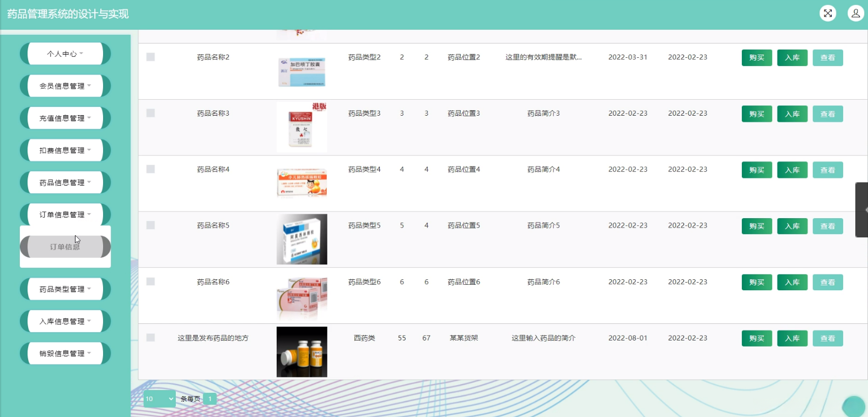Open the user profile icon
The width and height of the screenshot is (868, 417).
pos(856,13)
